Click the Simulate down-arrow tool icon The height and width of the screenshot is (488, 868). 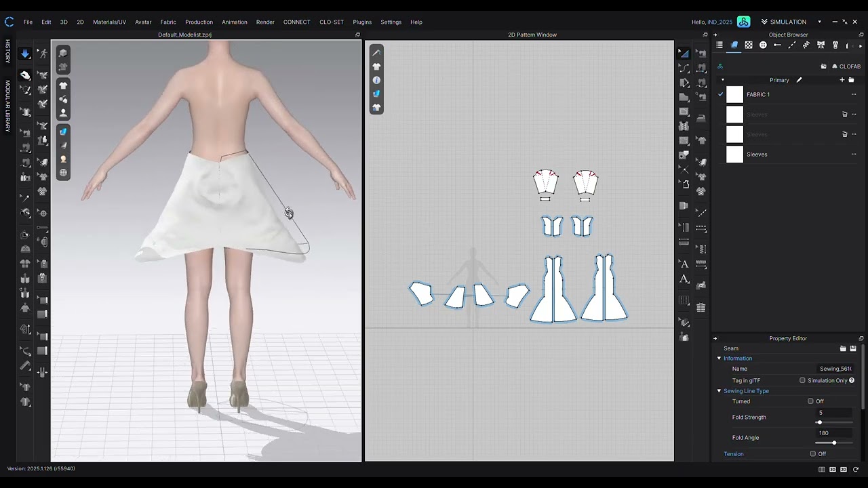25,54
